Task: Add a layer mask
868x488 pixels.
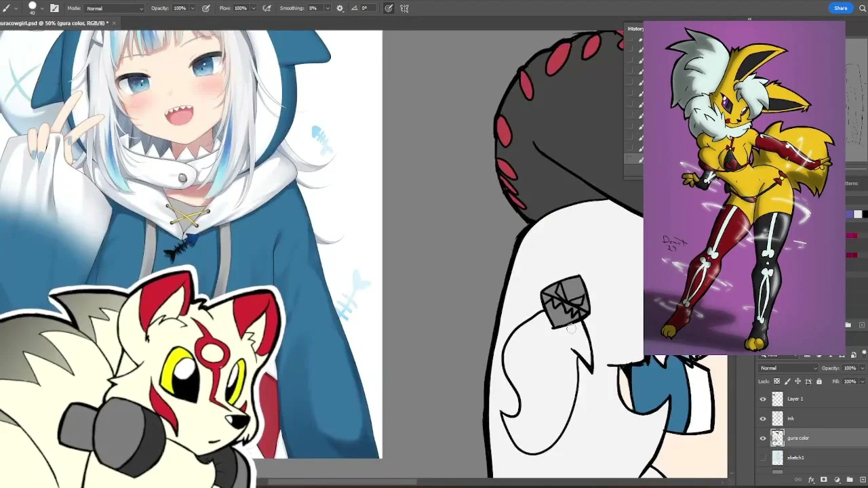Action: [824, 480]
